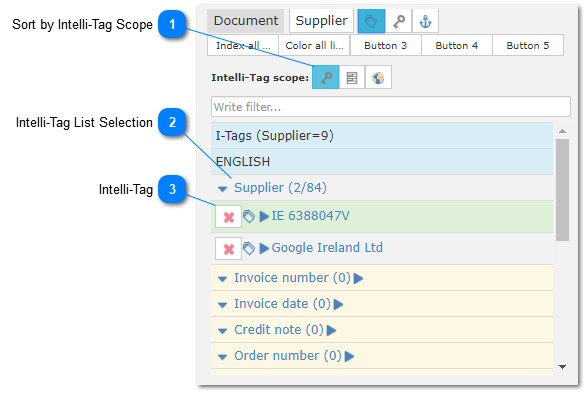Click the ENGLISH language row
This screenshot has height=394, width=587.
382,162
